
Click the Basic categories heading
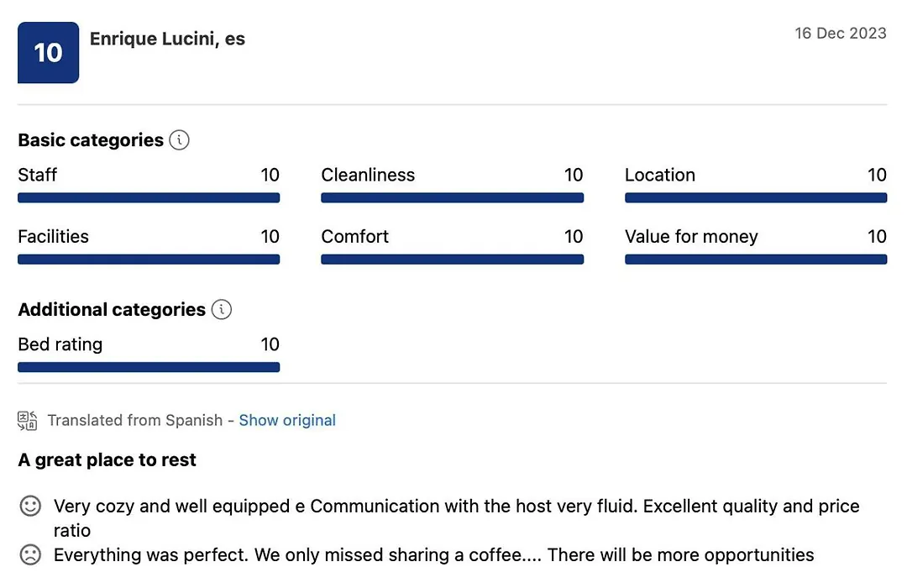coord(91,140)
